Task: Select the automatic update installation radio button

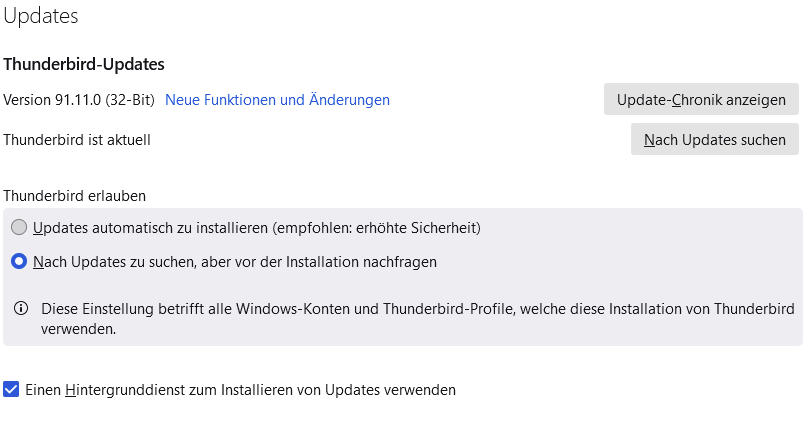Action: [x=18, y=228]
